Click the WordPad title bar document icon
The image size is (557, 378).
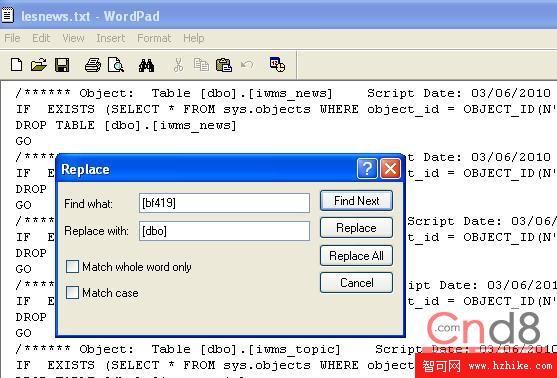click(7, 16)
